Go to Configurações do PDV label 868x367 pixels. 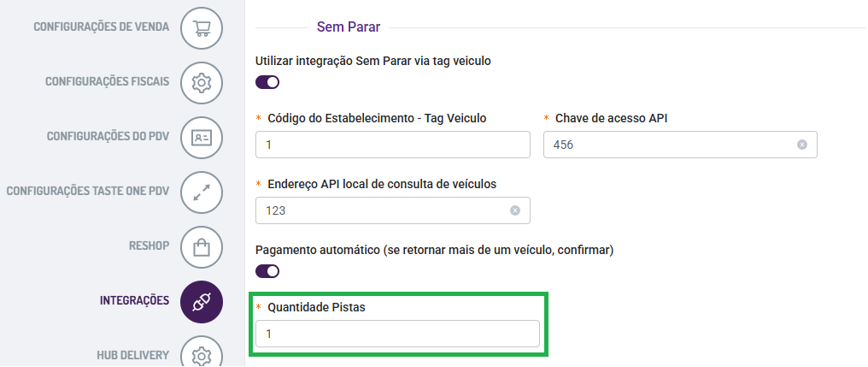(x=108, y=137)
